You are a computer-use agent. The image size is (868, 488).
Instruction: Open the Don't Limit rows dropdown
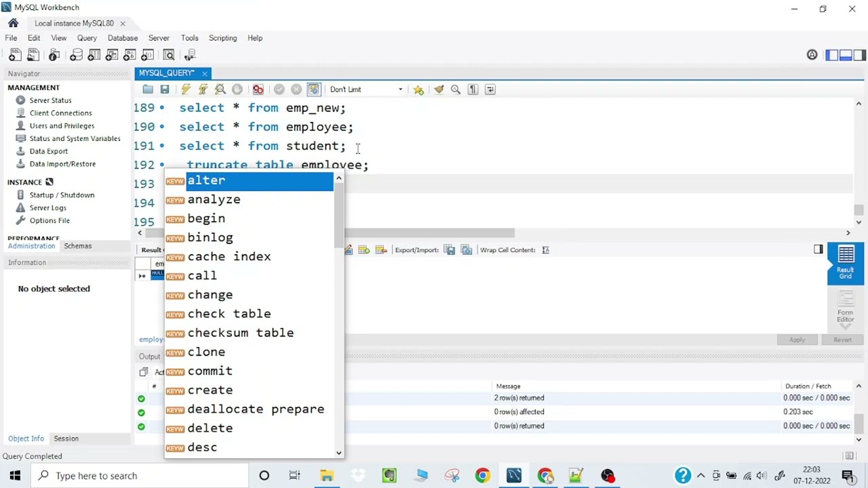366,89
